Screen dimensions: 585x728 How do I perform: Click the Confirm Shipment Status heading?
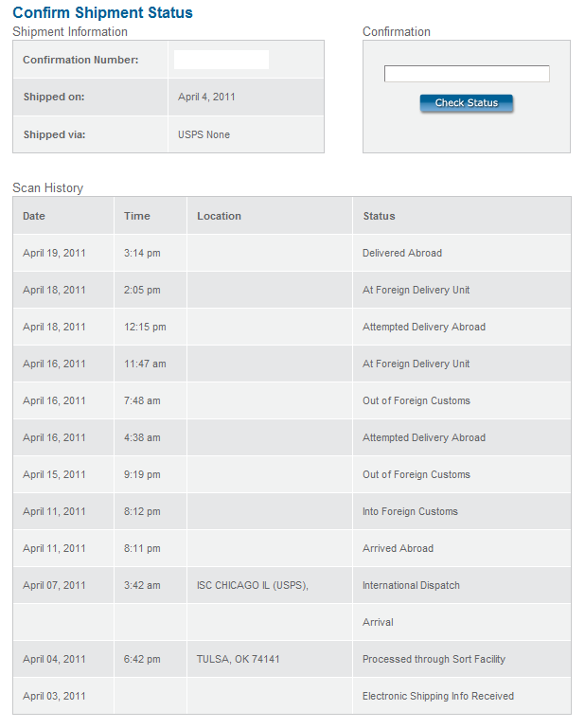coord(102,13)
